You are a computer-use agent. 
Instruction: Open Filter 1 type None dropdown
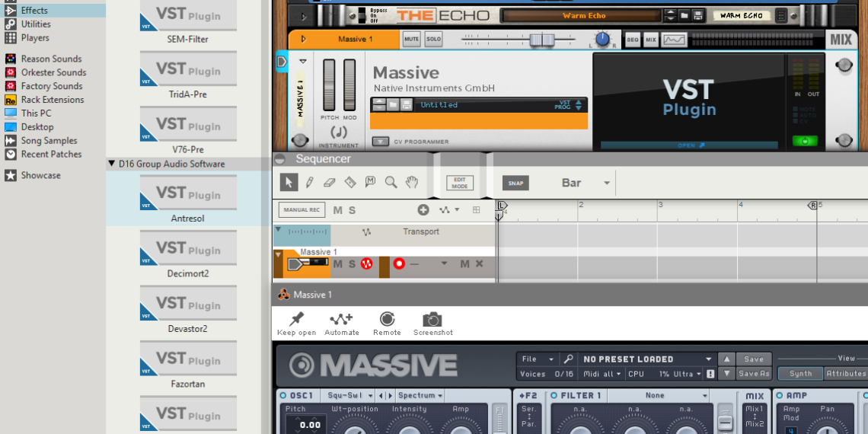tap(659, 395)
